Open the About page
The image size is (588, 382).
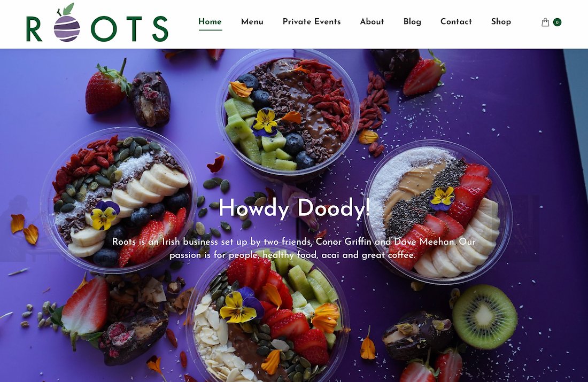pos(372,22)
